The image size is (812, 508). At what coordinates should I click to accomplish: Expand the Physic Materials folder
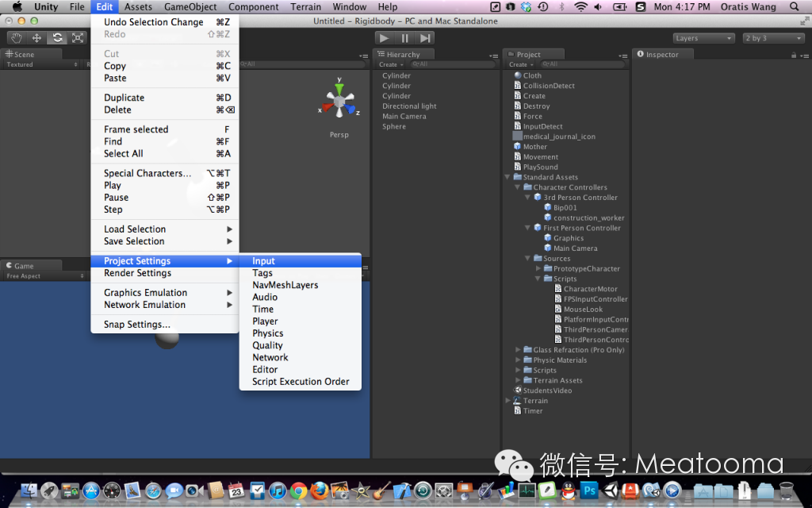click(x=518, y=360)
